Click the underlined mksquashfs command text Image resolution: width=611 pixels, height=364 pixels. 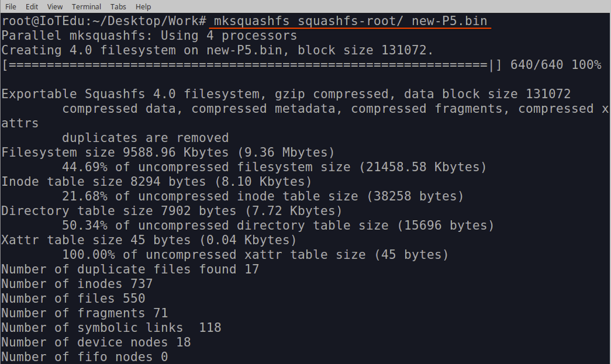[350, 21]
